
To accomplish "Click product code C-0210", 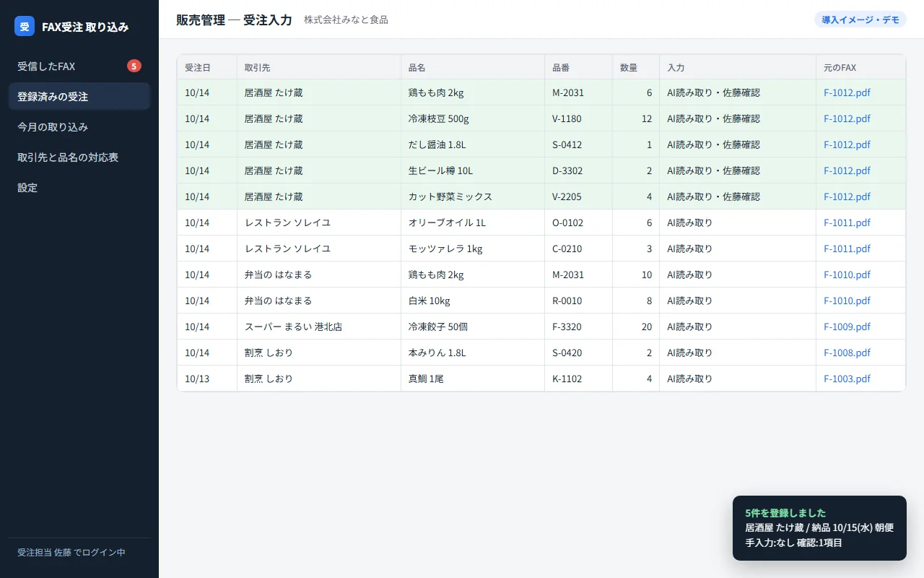I will coord(567,249).
